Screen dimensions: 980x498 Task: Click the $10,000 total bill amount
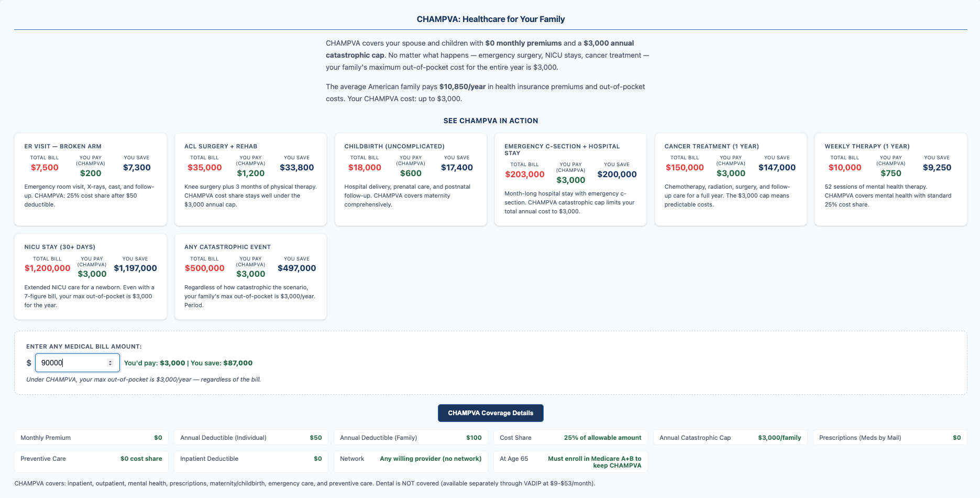tap(845, 168)
